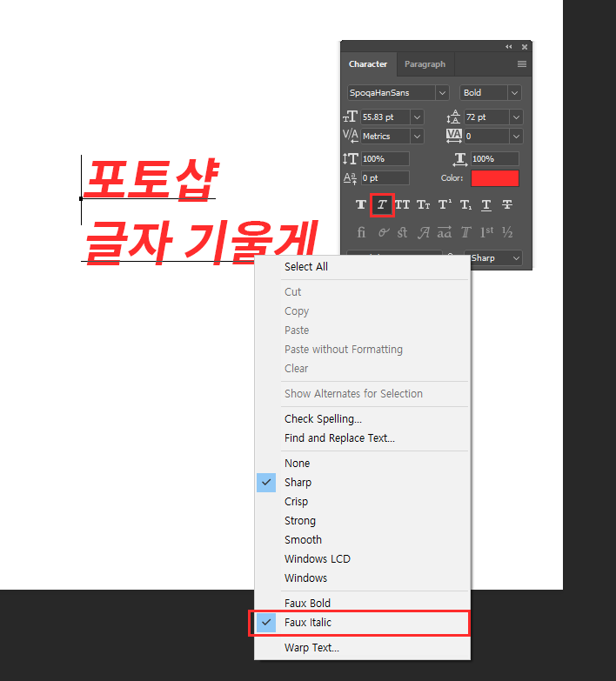Click the vertical scale icon
The width and height of the screenshot is (616, 681).
coord(350,158)
